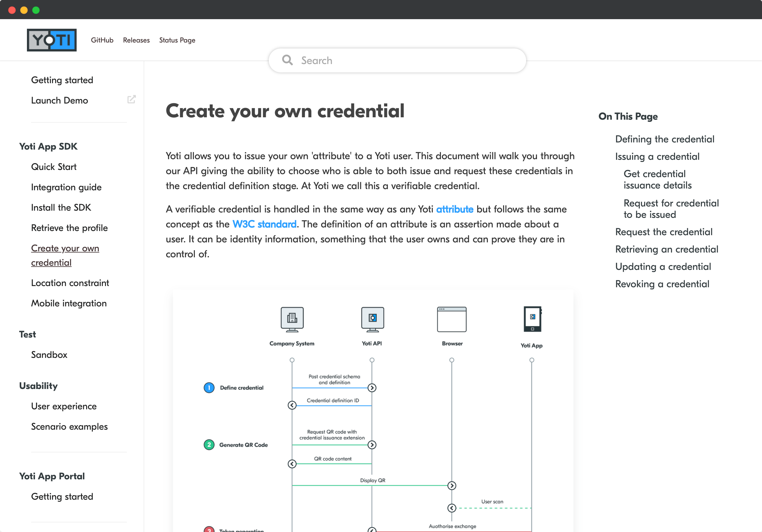Click arrow on Post credential schema line

[x=372, y=388]
